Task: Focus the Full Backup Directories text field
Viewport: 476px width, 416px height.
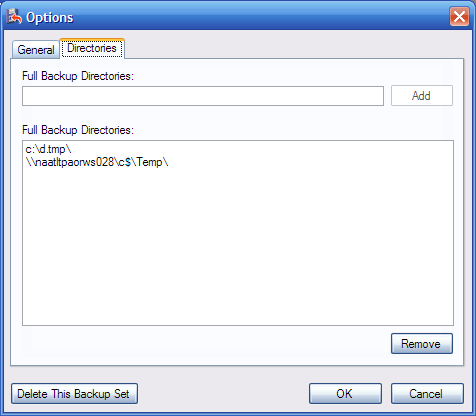Action: click(x=203, y=96)
